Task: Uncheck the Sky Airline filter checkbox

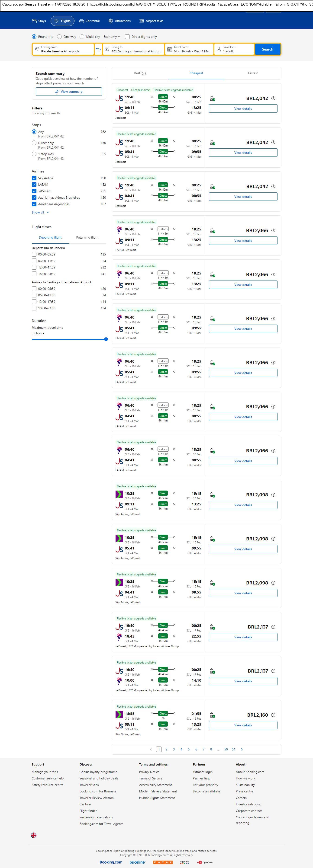Action: pos(34,178)
